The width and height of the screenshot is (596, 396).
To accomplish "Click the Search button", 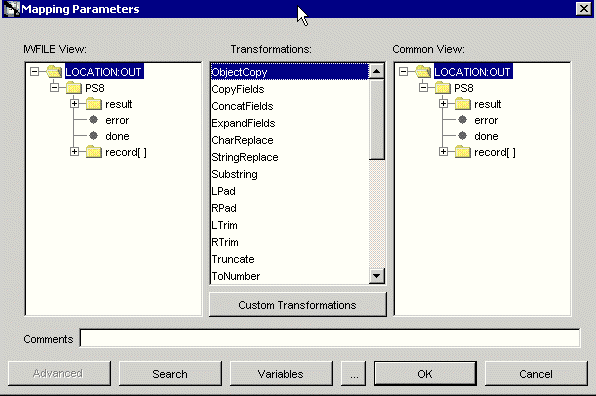I will 170,374.
